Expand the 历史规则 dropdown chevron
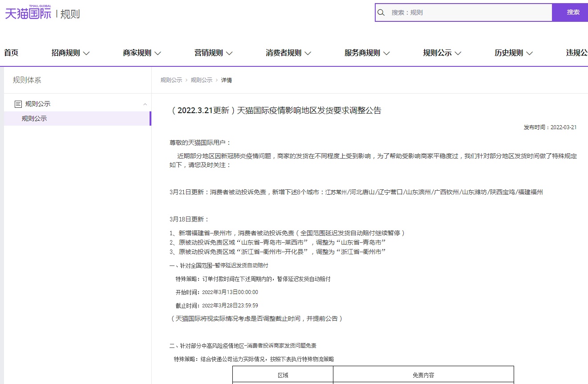Viewport: 588px width, 384px height. tap(529, 53)
